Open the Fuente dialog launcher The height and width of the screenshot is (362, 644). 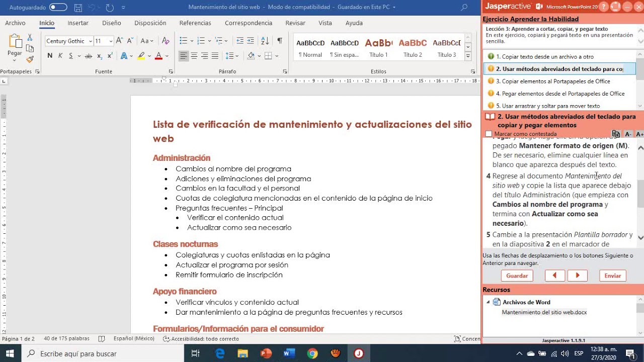click(171, 71)
